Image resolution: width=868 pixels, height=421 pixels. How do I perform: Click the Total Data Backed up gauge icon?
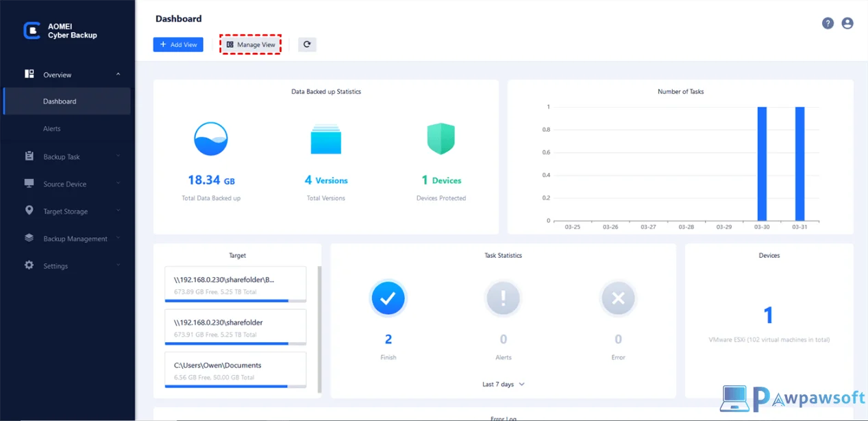(x=211, y=139)
